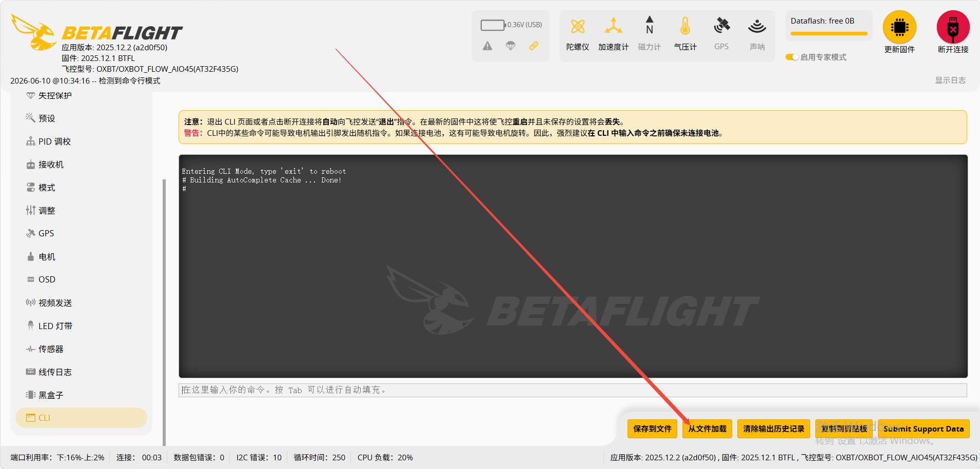Click the I2C 错误: 10 status entry
The width and height of the screenshot is (980, 469).
(259, 457)
